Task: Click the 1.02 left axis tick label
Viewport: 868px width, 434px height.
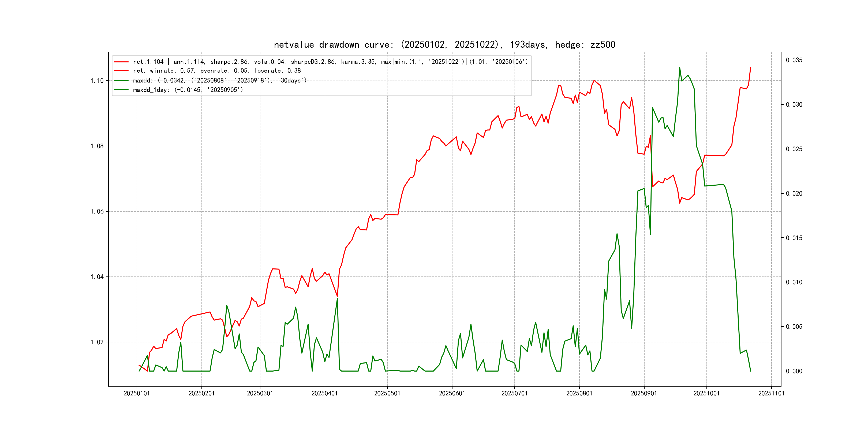Action: click(97, 342)
